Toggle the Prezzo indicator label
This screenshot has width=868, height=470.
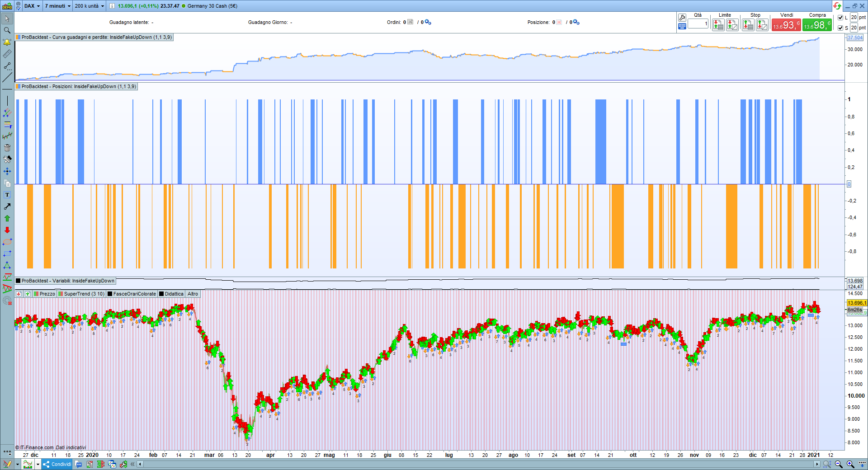point(45,294)
